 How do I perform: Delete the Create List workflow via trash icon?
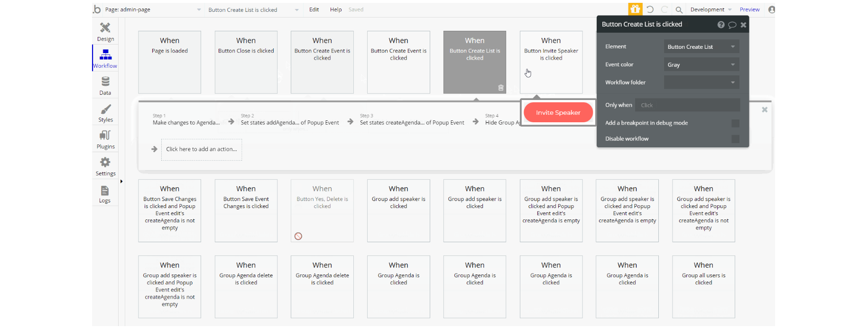coord(501,88)
